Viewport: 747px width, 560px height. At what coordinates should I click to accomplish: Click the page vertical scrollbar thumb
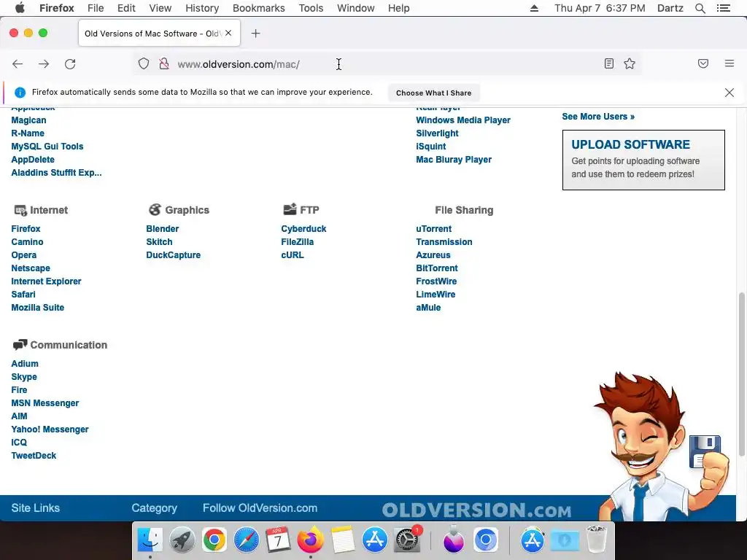click(x=741, y=374)
